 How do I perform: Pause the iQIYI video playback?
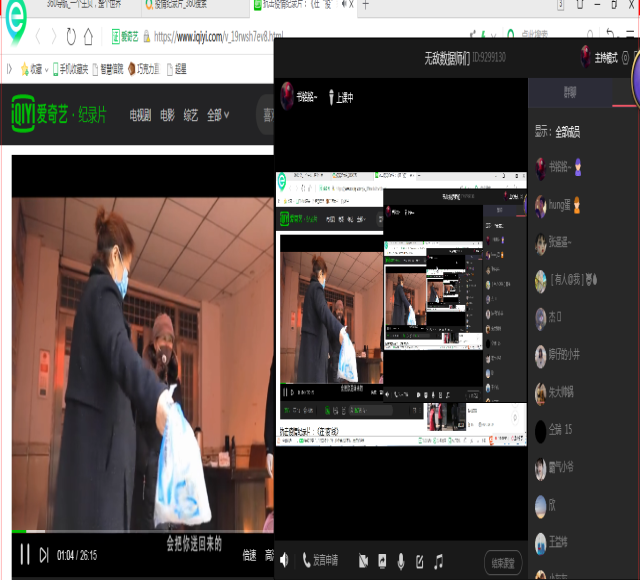click(25, 554)
